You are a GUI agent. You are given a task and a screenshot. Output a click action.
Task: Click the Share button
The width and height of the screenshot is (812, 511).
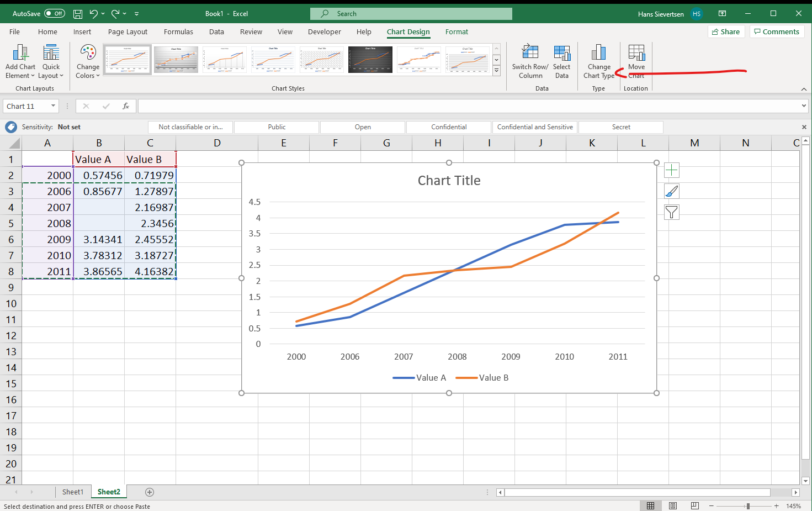[726, 31]
